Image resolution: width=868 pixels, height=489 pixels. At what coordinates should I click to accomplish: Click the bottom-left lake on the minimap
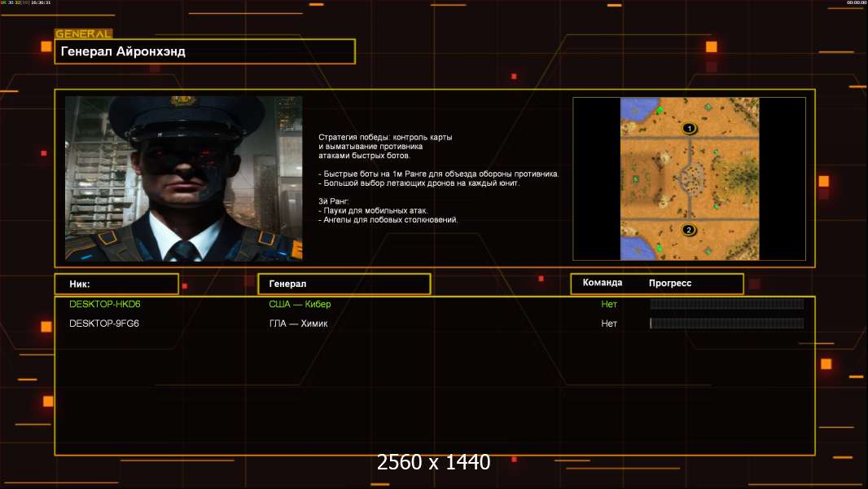pos(633,248)
